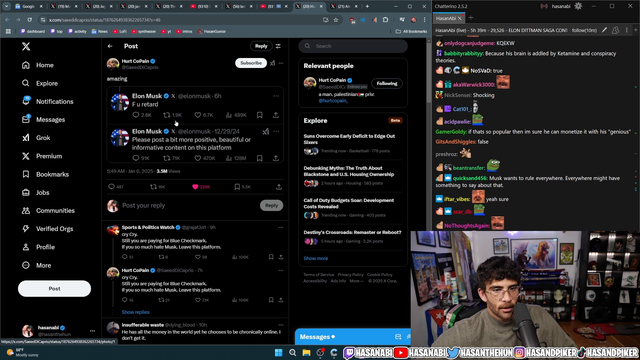Add a new Chatterino tab
Screen dimensions: 640x360
471,18
